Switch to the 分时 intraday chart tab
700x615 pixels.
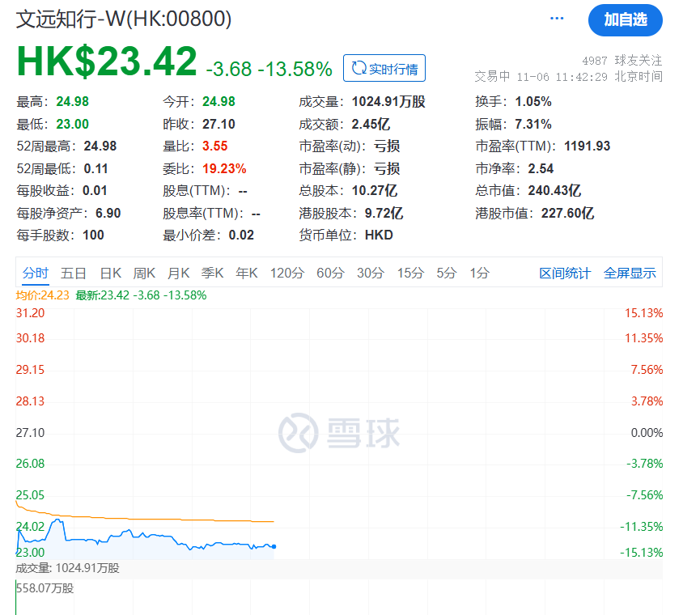click(x=34, y=274)
